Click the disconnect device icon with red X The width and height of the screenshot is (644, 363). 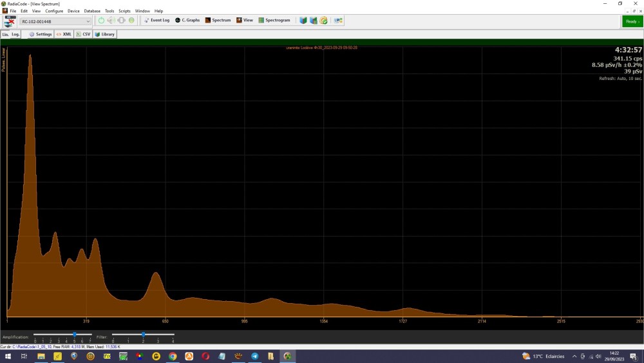pyautogui.click(x=10, y=21)
